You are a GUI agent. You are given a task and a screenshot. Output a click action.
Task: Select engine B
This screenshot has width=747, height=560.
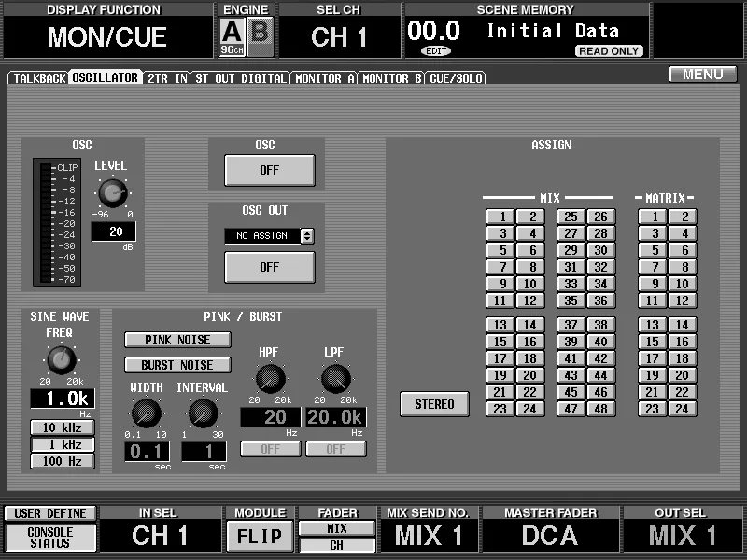261,36
